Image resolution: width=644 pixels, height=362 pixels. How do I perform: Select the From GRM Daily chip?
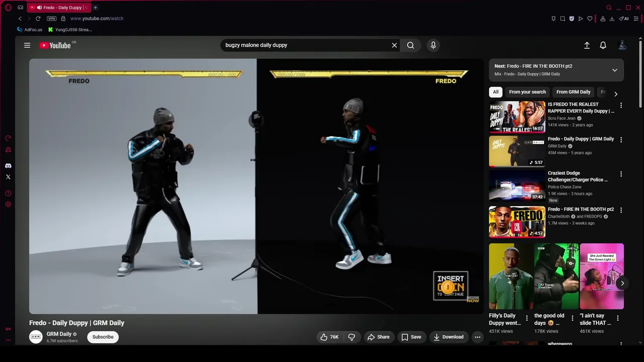(573, 92)
